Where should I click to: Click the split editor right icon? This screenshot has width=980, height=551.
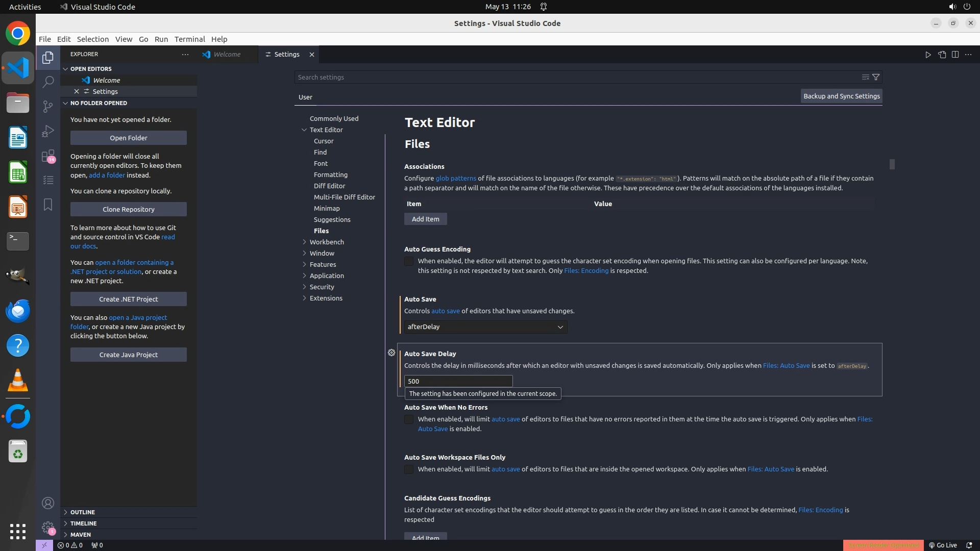point(955,55)
